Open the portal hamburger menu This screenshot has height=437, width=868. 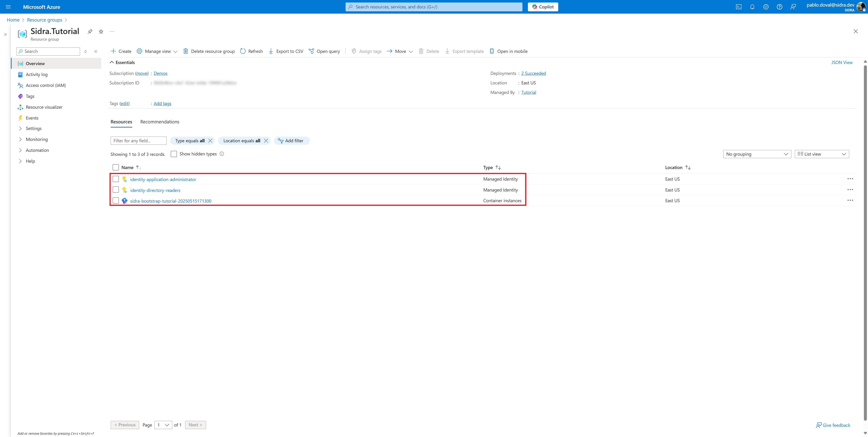coord(8,7)
